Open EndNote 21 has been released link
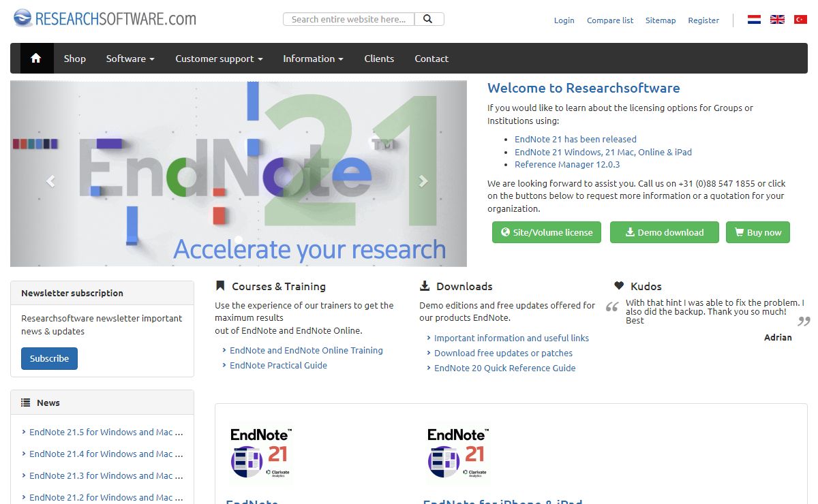The width and height of the screenshot is (818, 504). click(575, 139)
